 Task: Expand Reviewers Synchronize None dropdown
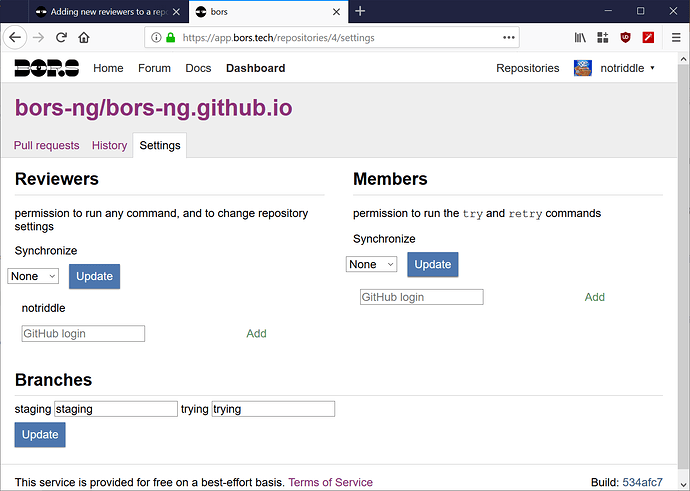pos(33,276)
